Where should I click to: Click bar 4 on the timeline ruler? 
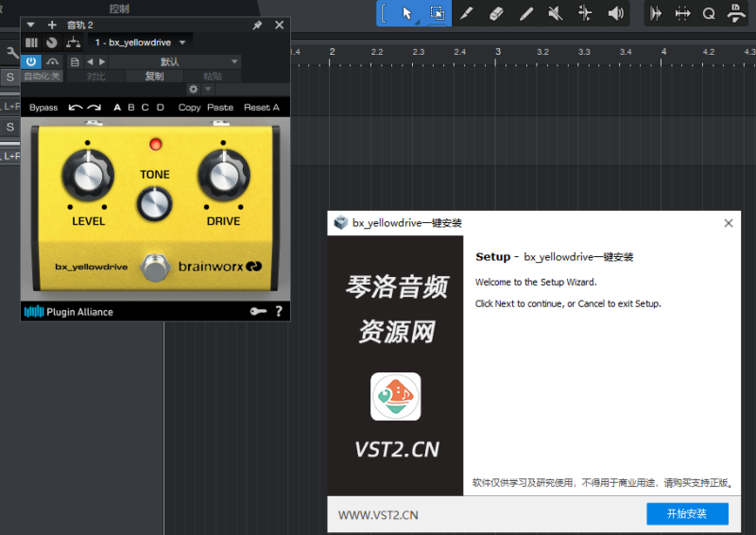[663, 52]
